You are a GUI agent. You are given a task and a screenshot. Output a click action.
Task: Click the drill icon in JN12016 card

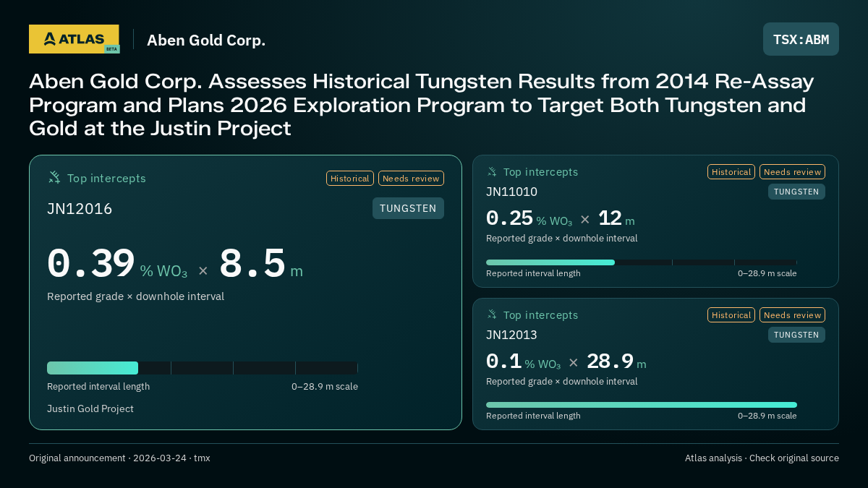coord(54,178)
